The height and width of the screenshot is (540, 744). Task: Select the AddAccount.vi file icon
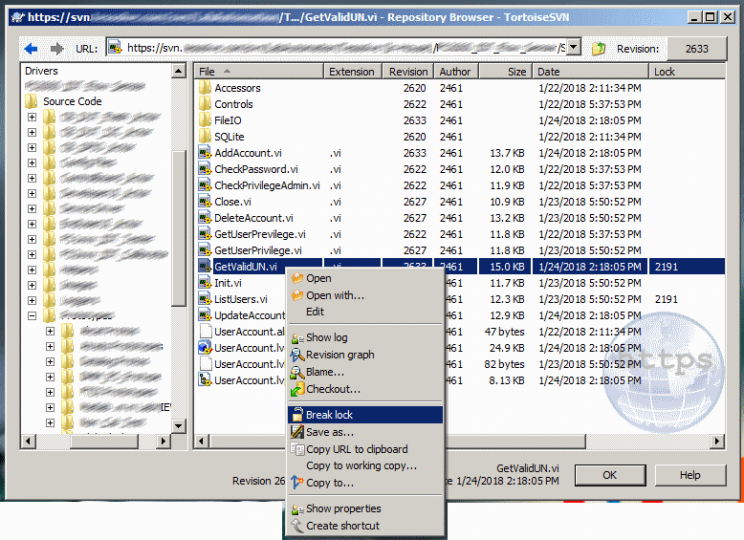205,153
